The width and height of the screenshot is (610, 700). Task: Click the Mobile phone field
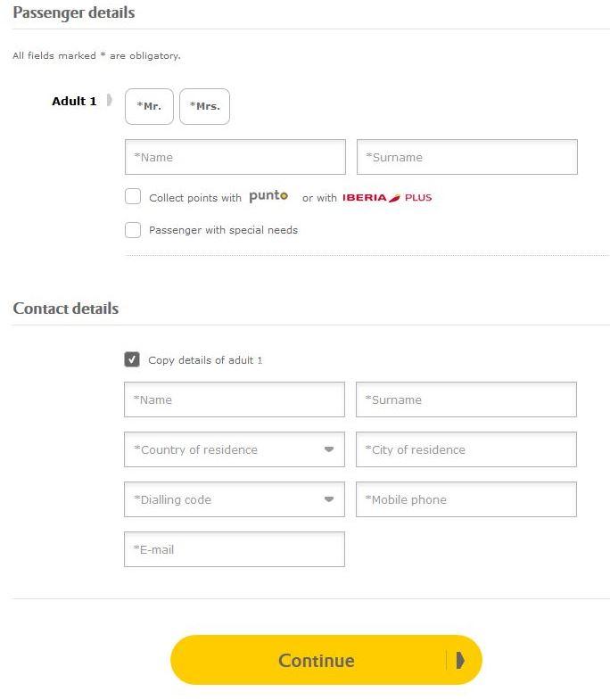pyautogui.click(x=466, y=499)
